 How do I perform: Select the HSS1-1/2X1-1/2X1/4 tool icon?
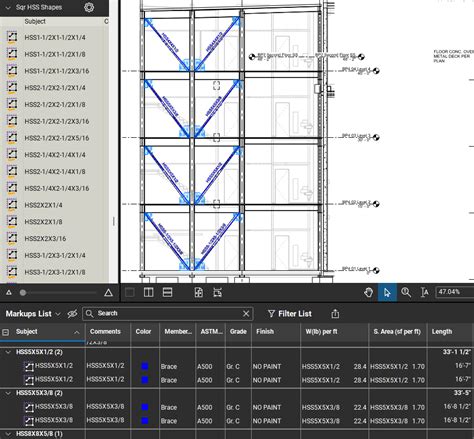coord(12,37)
